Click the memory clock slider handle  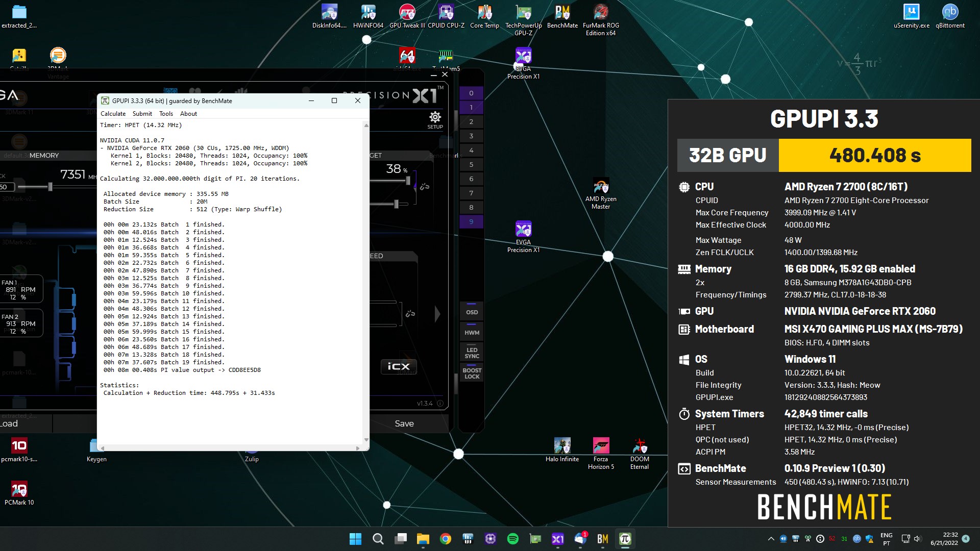pyautogui.click(x=50, y=187)
